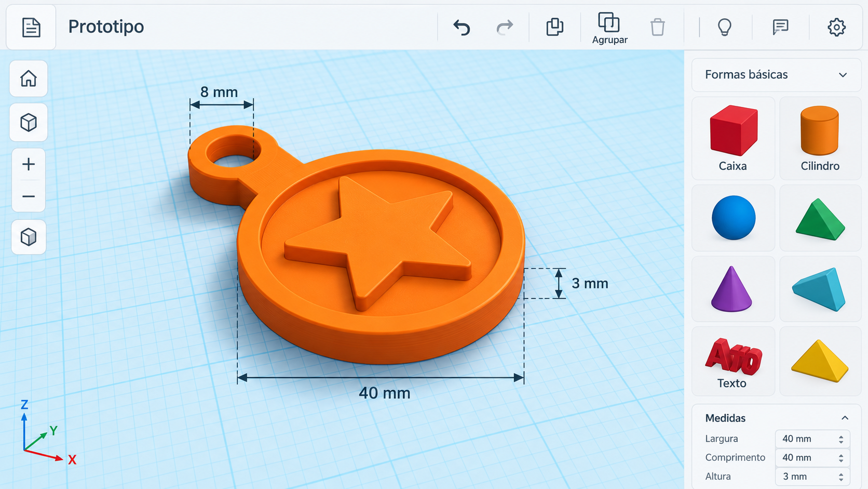Pick the purple cone shape

(733, 289)
